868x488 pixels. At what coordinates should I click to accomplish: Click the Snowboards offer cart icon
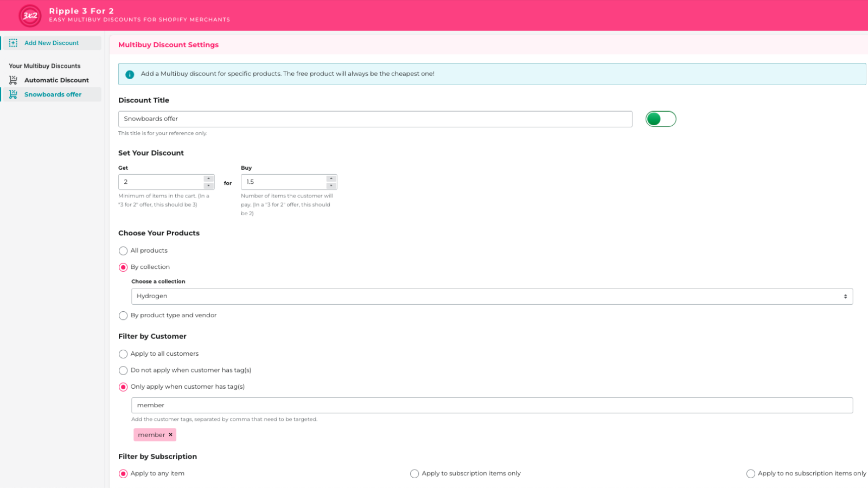14,94
